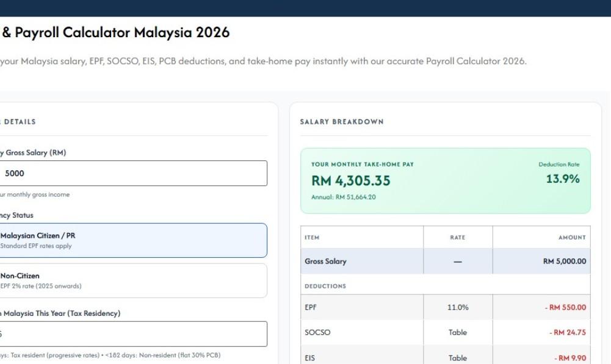Viewport: 611px width, 364px height.
Task: Click the EPF RM 550.00 deduction amount
Action: tap(565, 307)
